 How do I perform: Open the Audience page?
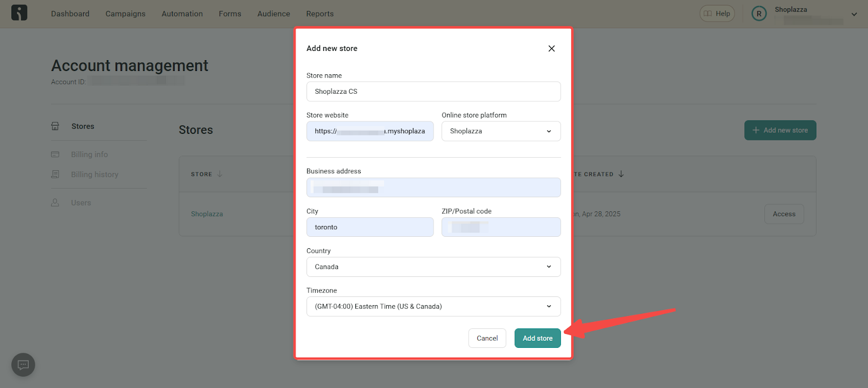pyautogui.click(x=273, y=14)
